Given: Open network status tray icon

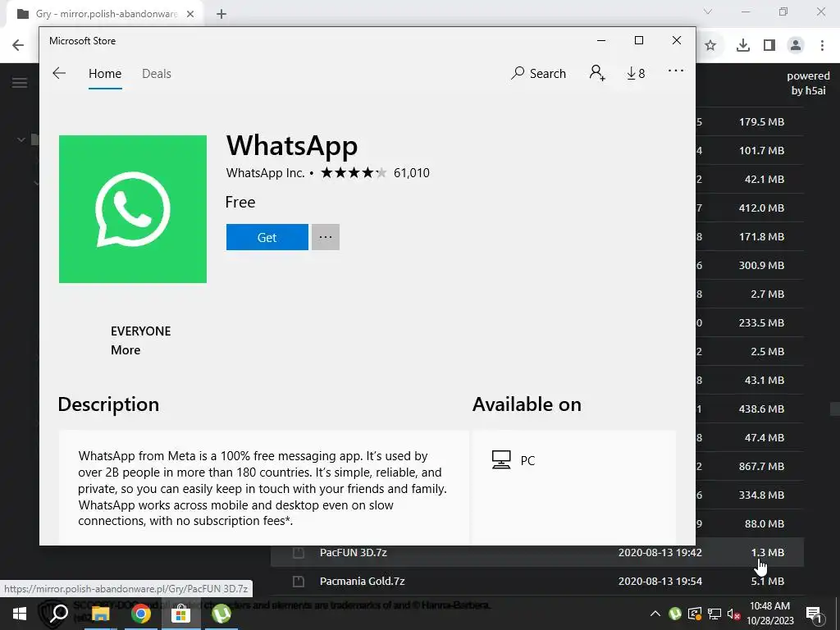Looking at the screenshot, I should click(714, 614).
